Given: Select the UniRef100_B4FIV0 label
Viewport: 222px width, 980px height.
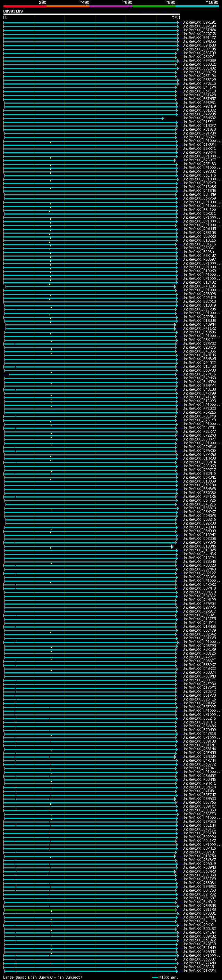Looking at the screenshot, I should pos(199,87).
